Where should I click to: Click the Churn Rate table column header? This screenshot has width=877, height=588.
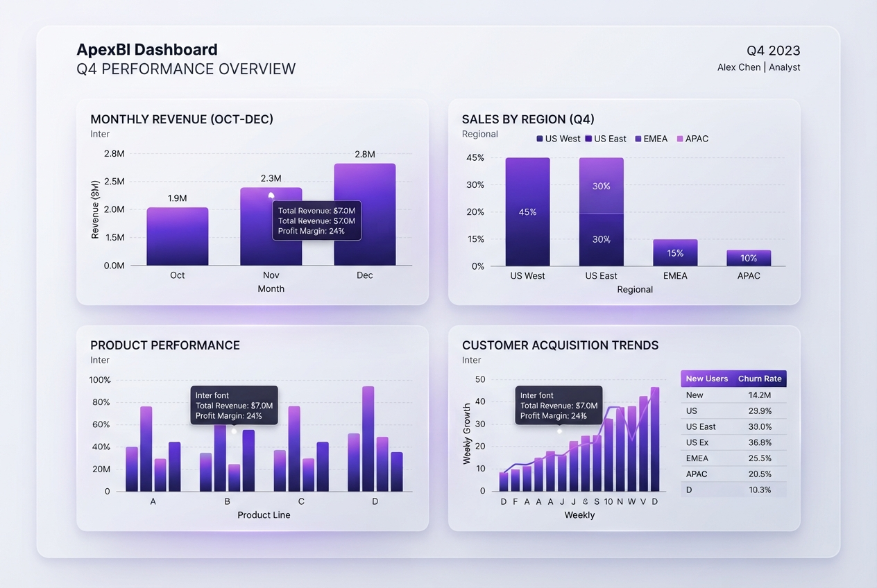(760, 379)
